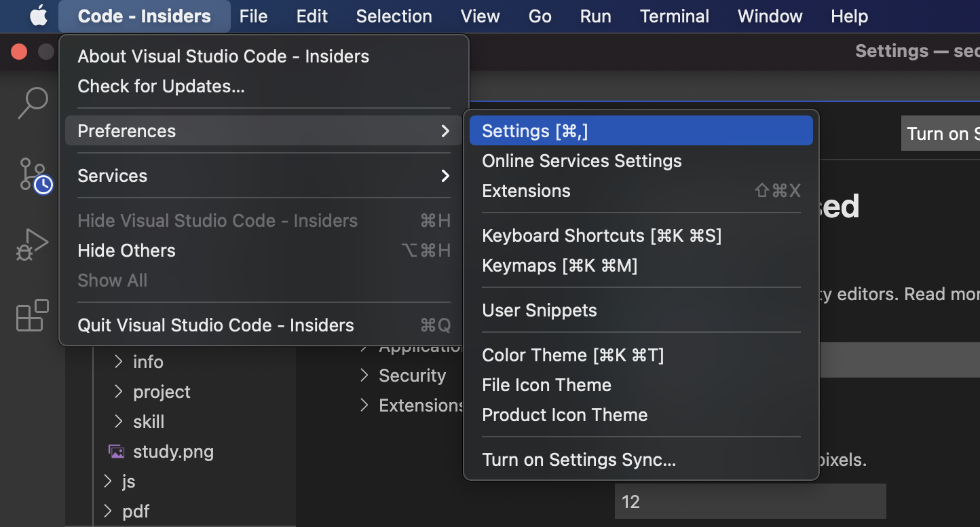Choose Color Theme [⌘K ⌘T]
Image resolution: width=980 pixels, height=527 pixels.
click(x=641, y=355)
